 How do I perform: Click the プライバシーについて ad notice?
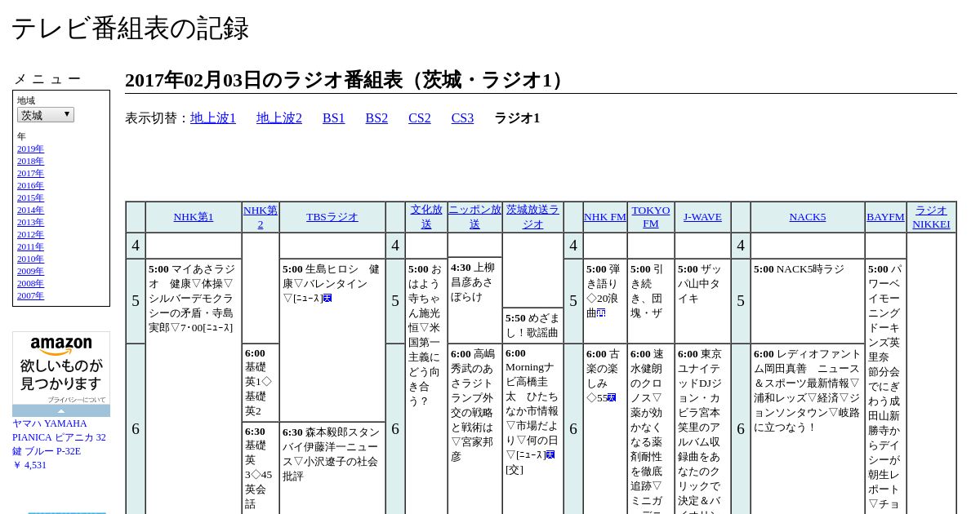click(x=77, y=400)
